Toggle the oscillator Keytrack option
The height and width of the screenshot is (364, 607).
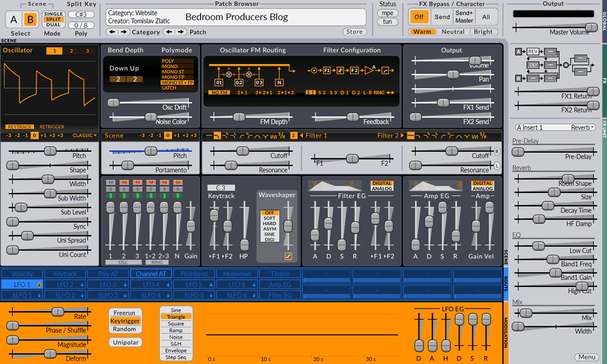pyautogui.click(x=20, y=127)
